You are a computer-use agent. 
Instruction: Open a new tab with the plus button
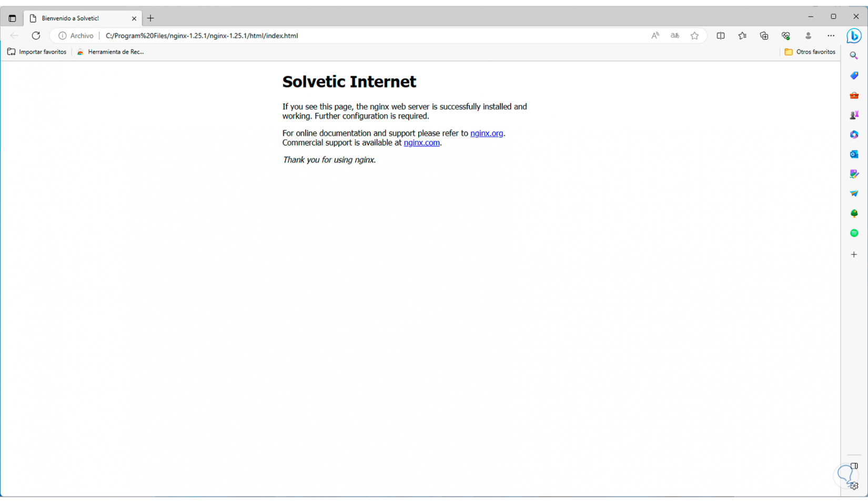click(150, 18)
